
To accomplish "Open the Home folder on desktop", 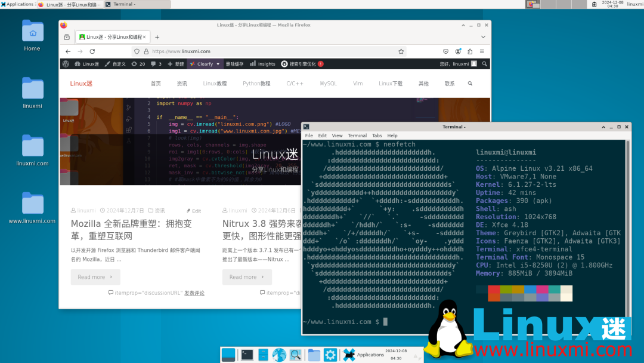I will [x=32, y=36].
